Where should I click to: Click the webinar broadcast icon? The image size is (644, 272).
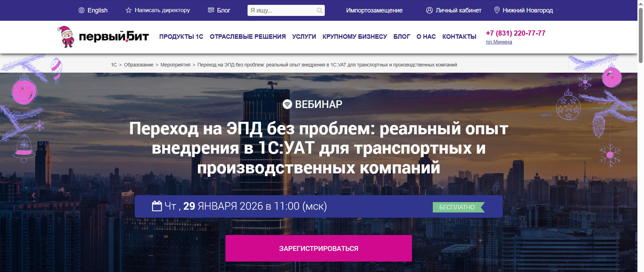tap(287, 104)
